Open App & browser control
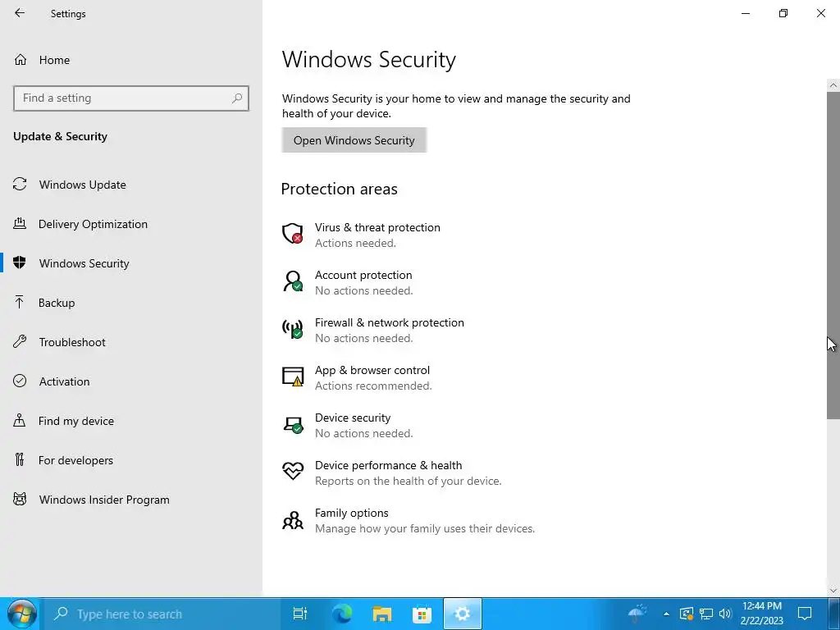Viewport: 840px width, 630px height. coord(372,371)
